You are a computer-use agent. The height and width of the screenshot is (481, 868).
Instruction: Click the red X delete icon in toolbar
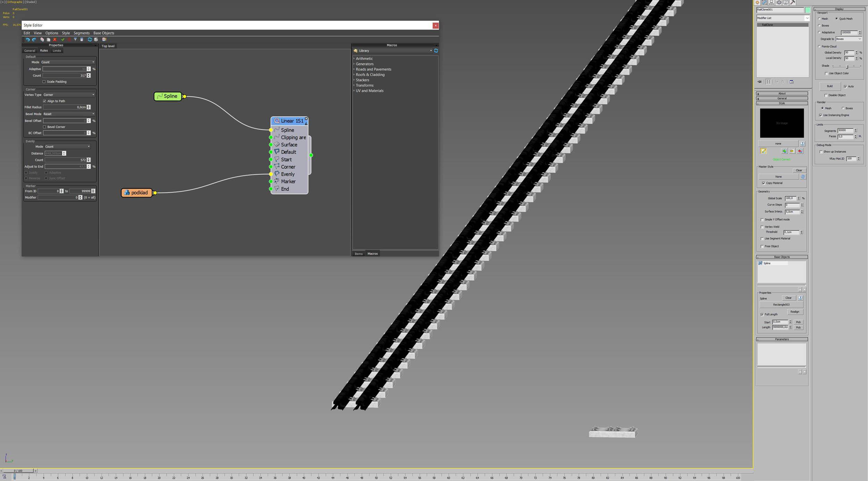[x=55, y=40]
